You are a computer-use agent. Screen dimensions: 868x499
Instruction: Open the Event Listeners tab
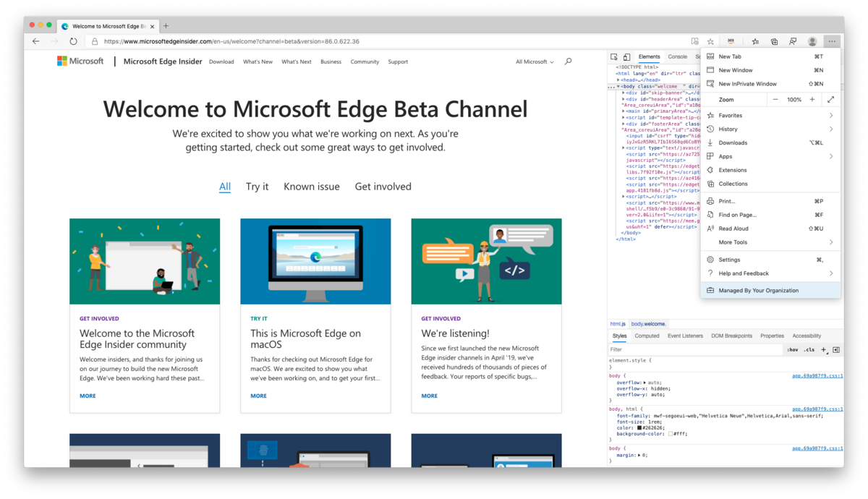(685, 336)
